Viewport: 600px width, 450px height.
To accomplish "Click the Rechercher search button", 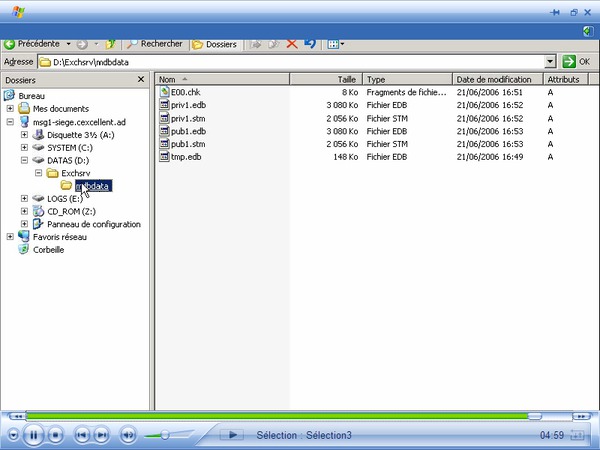I will pyautogui.click(x=155, y=44).
